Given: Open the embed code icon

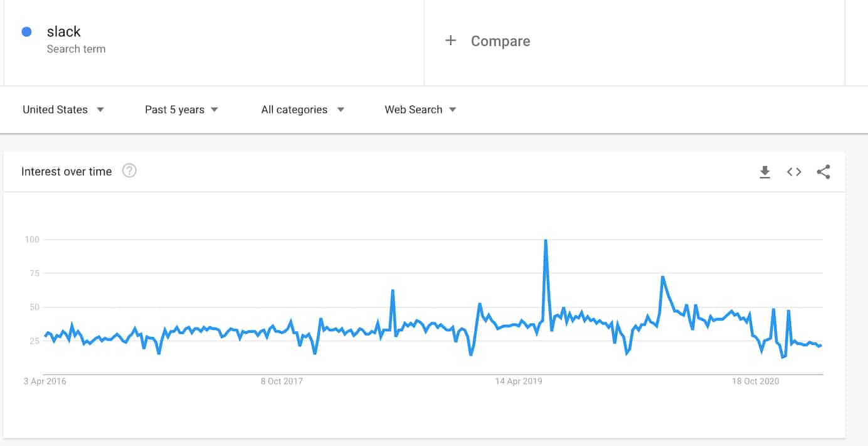Looking at the screenshot, I should point(794,172).
